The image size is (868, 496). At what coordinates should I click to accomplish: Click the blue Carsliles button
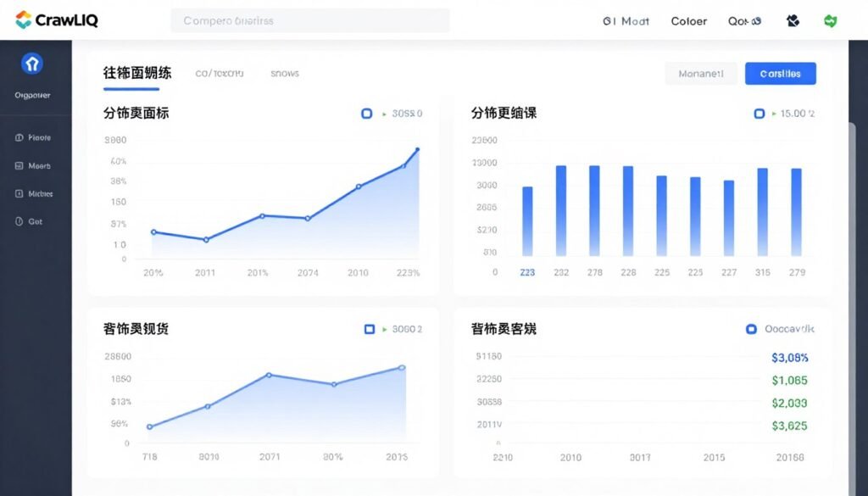point(780,74)
